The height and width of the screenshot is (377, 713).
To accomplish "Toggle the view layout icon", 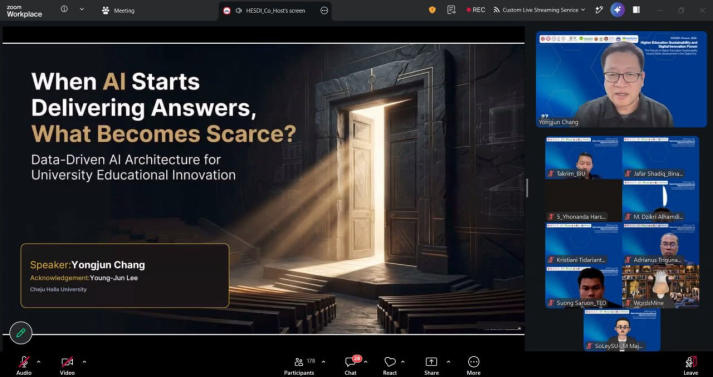I will click(x=636, y=10).
